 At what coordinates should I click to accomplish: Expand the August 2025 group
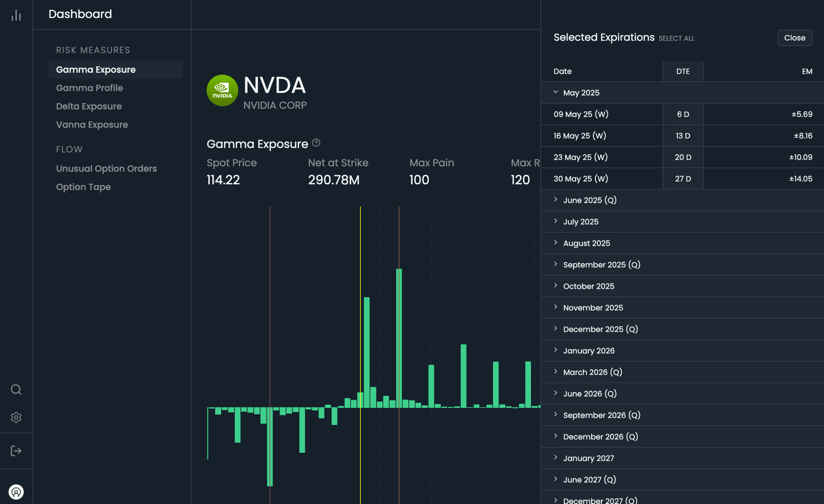click(x=682, y=243)
